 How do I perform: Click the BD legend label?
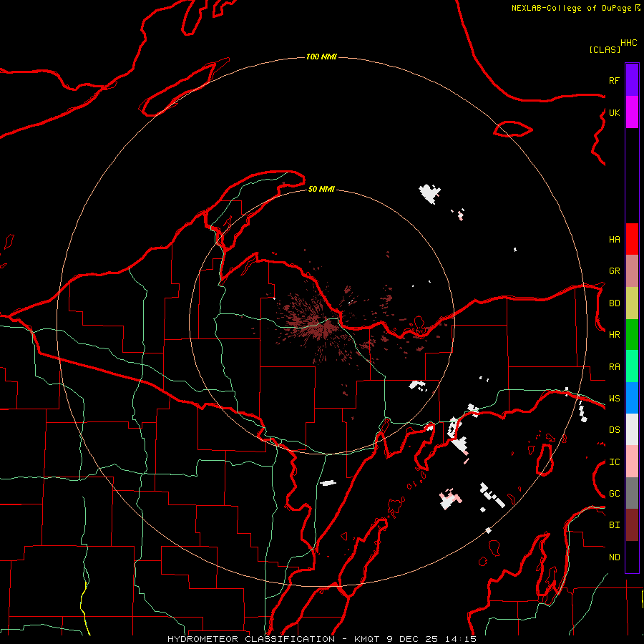pos(614,303)
